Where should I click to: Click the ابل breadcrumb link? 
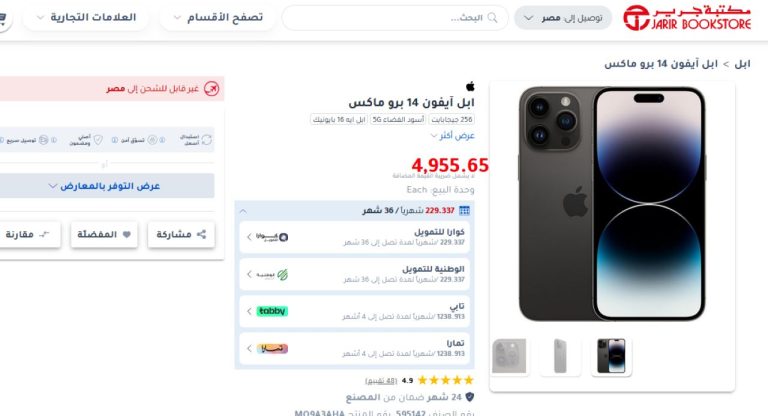point(742,64)
